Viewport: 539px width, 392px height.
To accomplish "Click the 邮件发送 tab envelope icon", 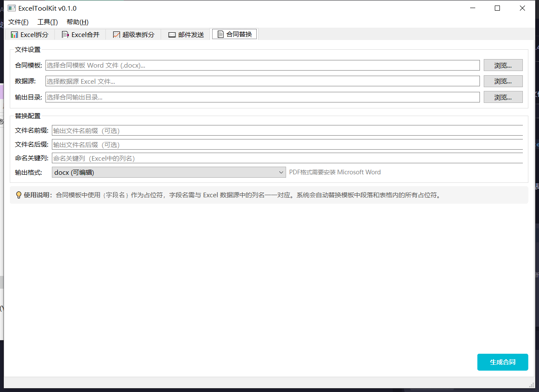I will point(172,35).
